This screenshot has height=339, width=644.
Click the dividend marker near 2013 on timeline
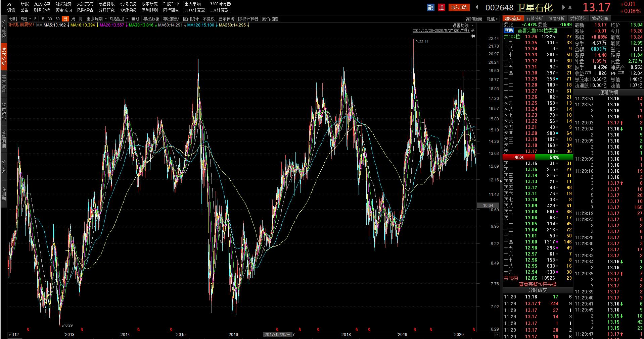point(82,330)
